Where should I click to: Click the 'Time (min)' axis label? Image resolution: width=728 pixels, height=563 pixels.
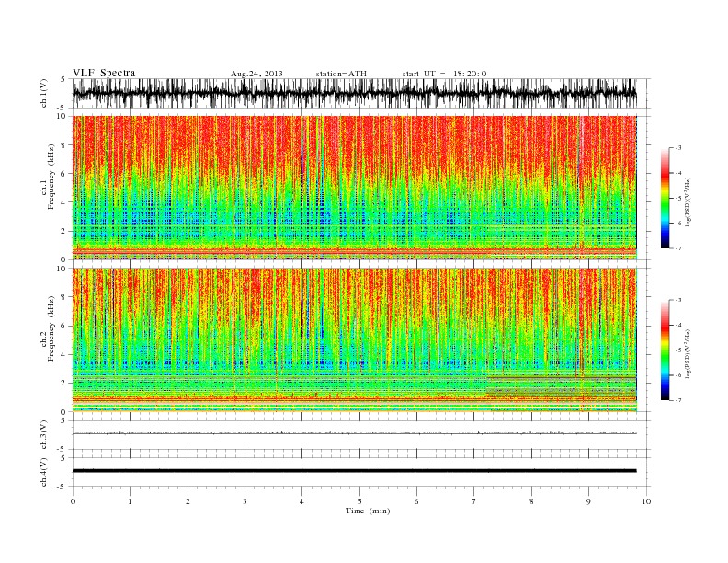[x=368, y=511]
